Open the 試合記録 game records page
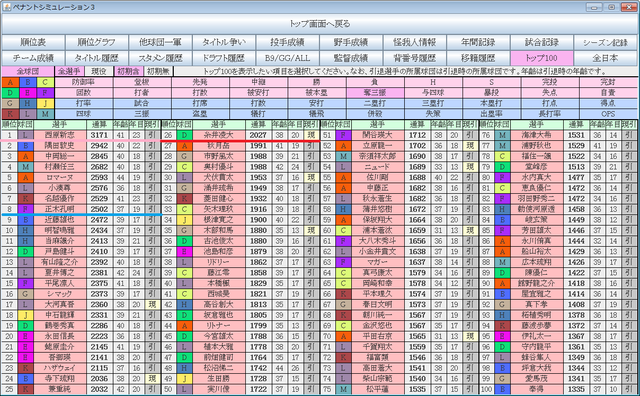 click(542, 42)
